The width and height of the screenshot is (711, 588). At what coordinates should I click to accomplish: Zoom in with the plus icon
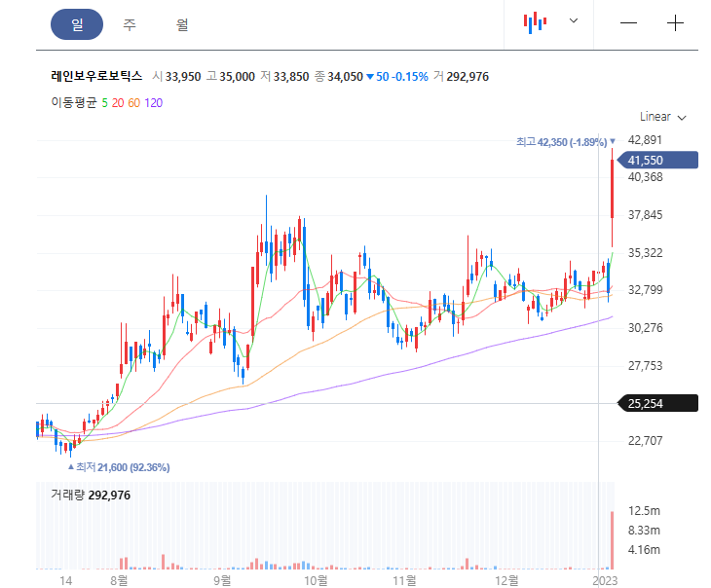[x=675, y=23]
